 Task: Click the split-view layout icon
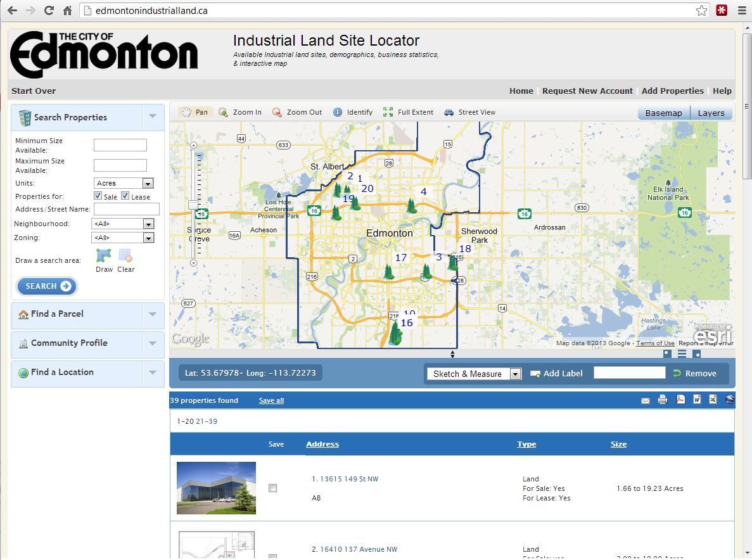[x=682, y=354]
